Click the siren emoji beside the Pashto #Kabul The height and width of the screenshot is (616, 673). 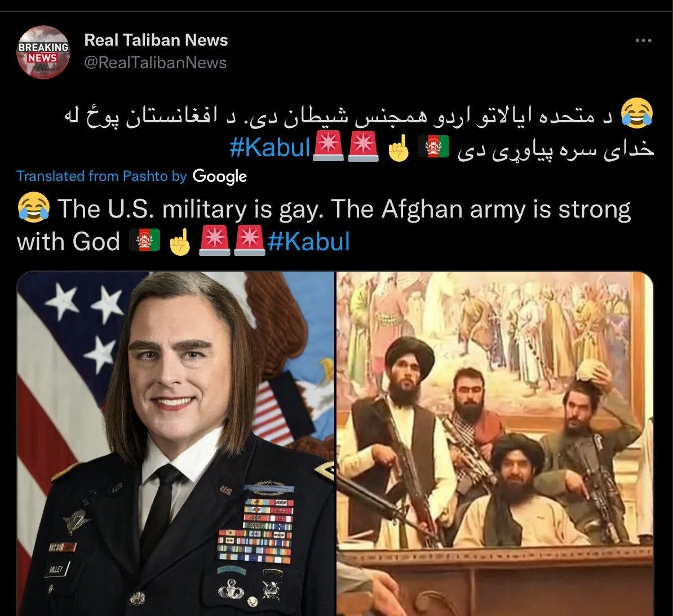(328, 147)
